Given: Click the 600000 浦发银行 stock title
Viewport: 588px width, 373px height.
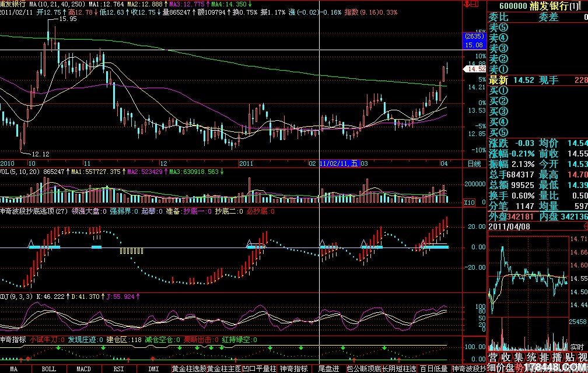Looking at the screenshot, I should coord(539,6).
